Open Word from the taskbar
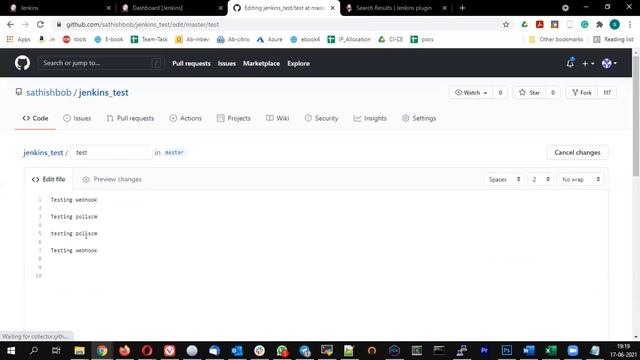The height and width of the screenshot is (360, 640). (x=529, y=350)
